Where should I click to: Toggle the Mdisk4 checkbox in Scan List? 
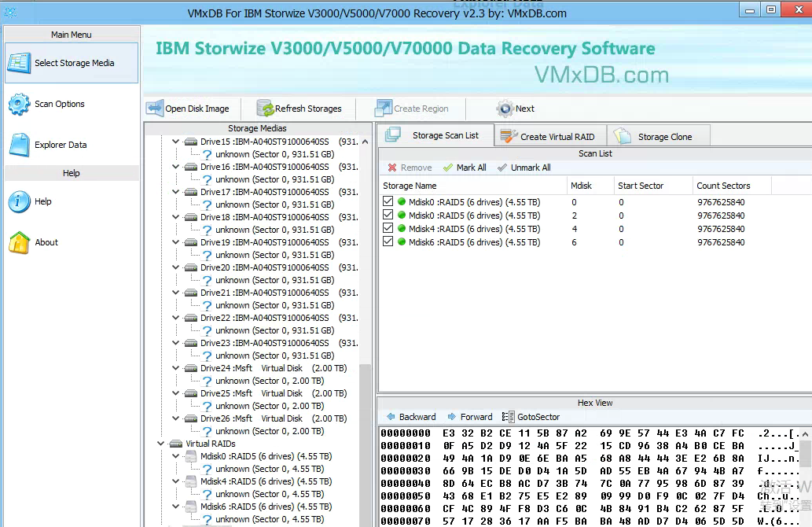(388, 229)
